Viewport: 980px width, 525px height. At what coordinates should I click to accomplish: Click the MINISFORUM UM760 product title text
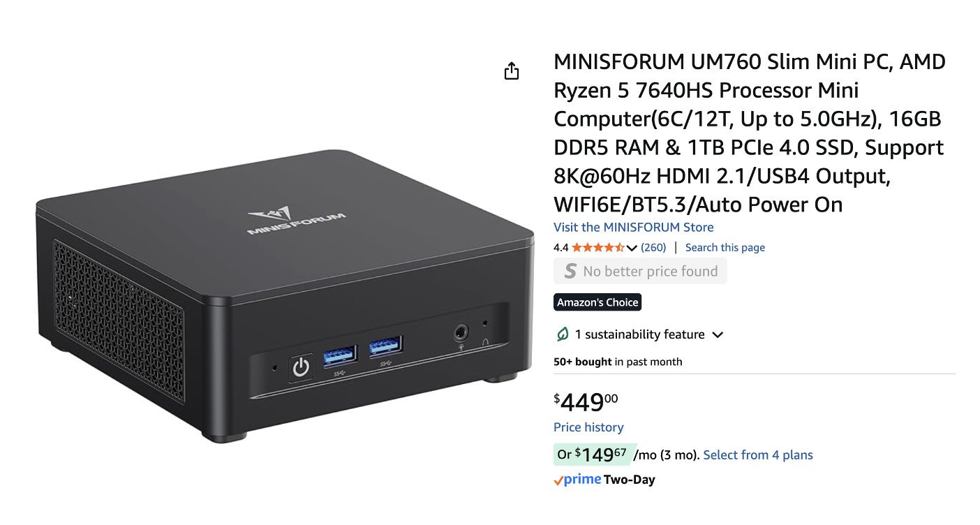coord(750,133)
